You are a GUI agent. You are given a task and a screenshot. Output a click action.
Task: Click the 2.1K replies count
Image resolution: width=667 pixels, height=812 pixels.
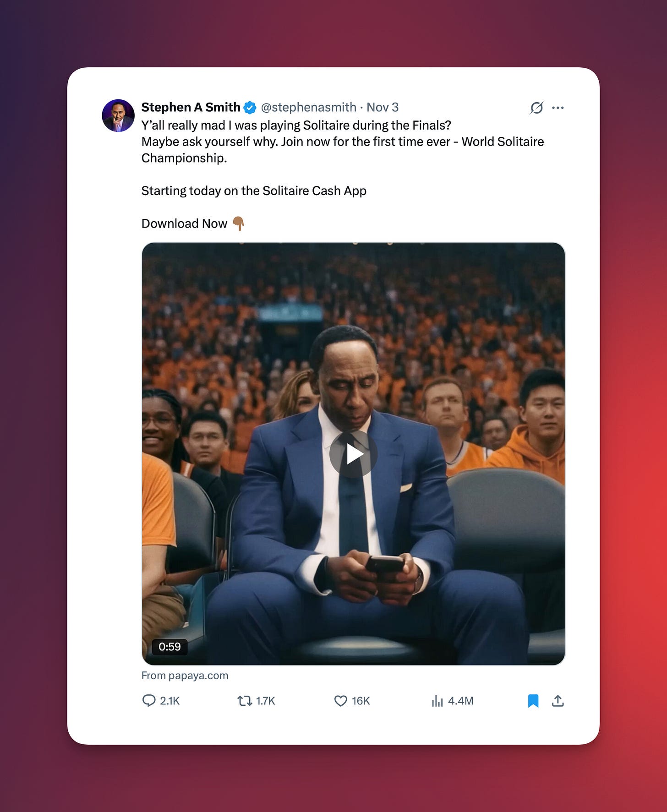point(169,701)
